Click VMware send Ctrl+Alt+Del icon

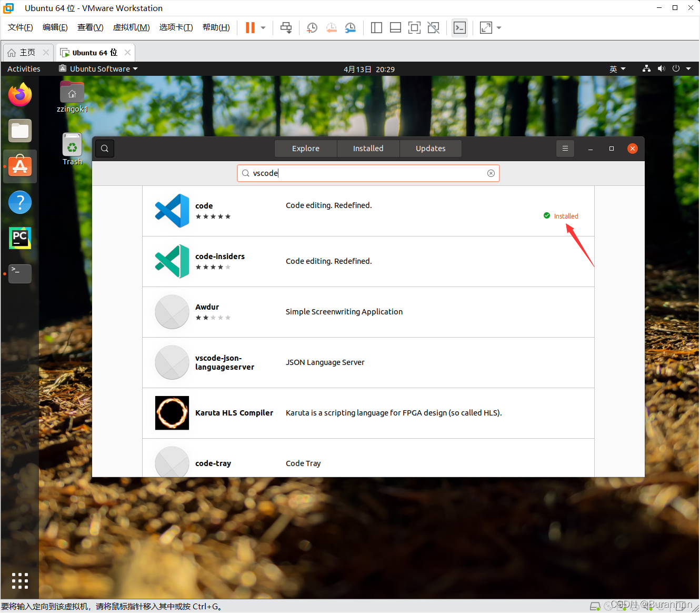[x=286, y=28]
